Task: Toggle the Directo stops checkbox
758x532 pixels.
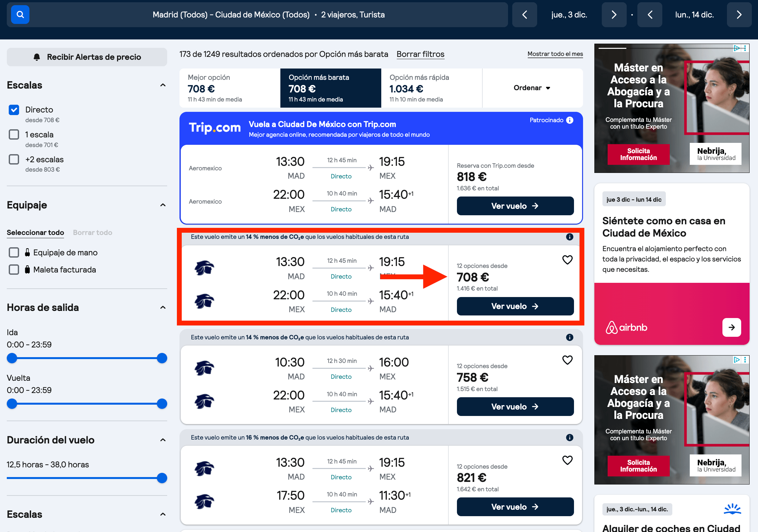Action: 14,110
